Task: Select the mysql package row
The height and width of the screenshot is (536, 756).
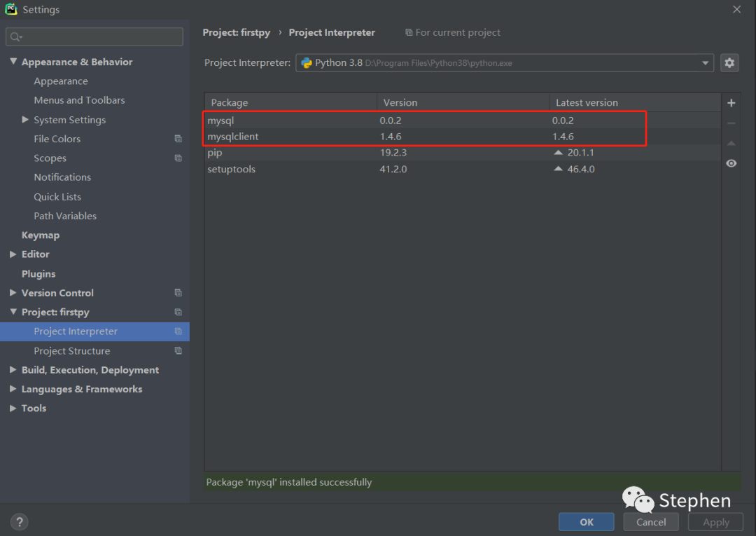Action: [x=463, y=120]
